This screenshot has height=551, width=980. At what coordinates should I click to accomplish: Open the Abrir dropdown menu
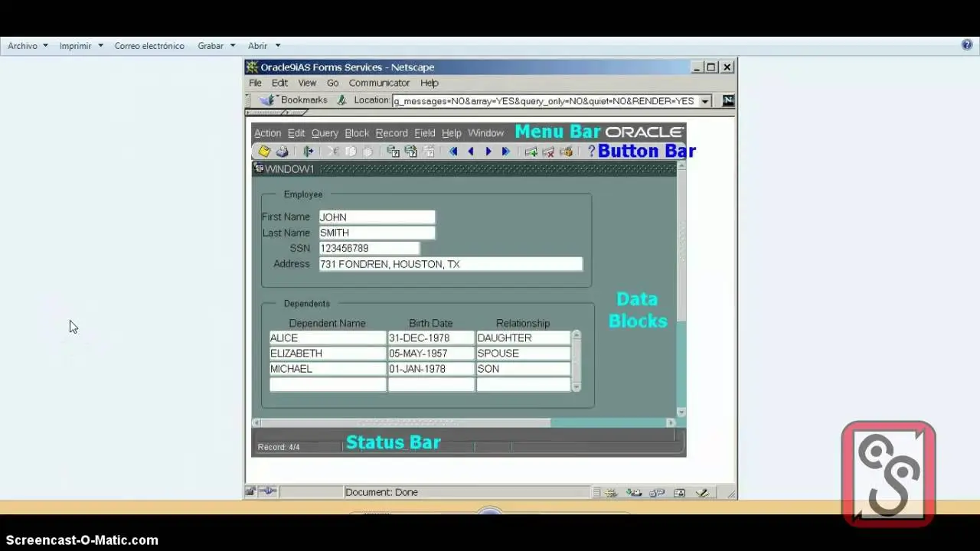pos(264,46)
